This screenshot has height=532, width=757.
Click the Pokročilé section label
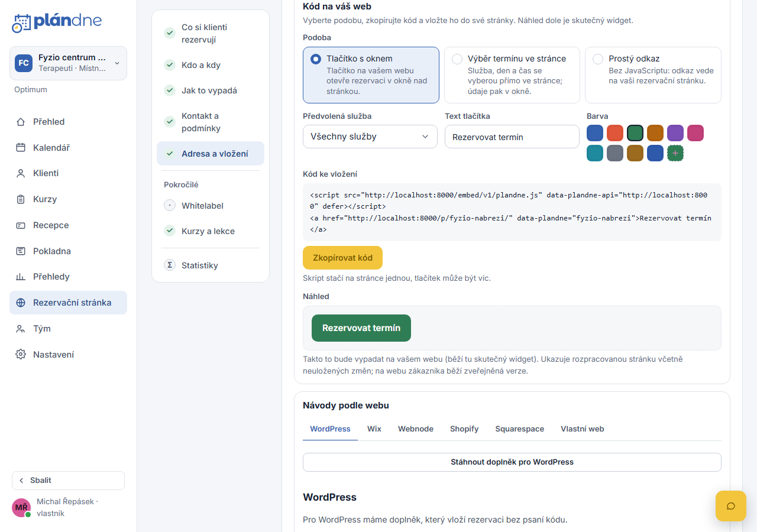tap(181, 184)
